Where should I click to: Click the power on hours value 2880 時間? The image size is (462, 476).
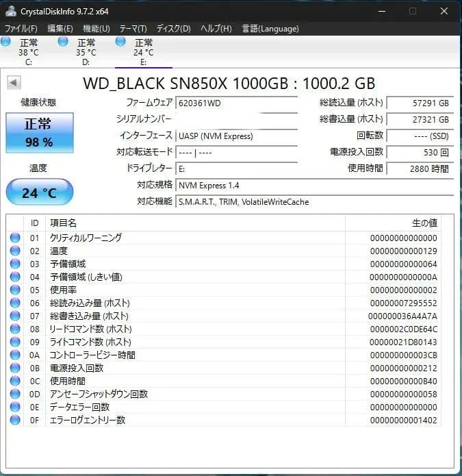coord(420,168)
